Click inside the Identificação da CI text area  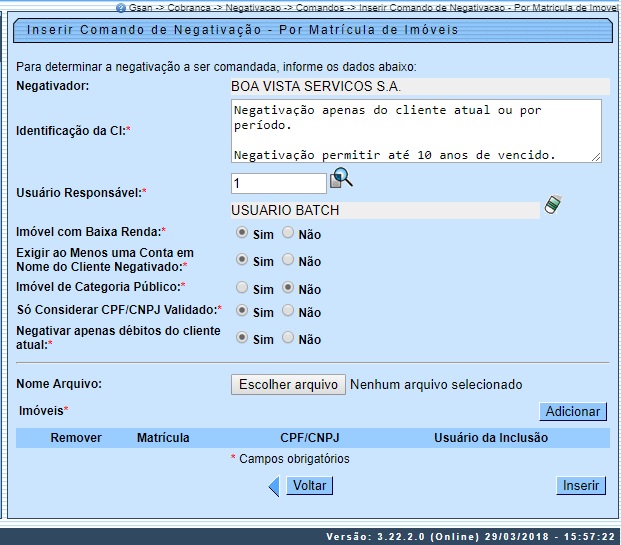[x=415, y=130]
